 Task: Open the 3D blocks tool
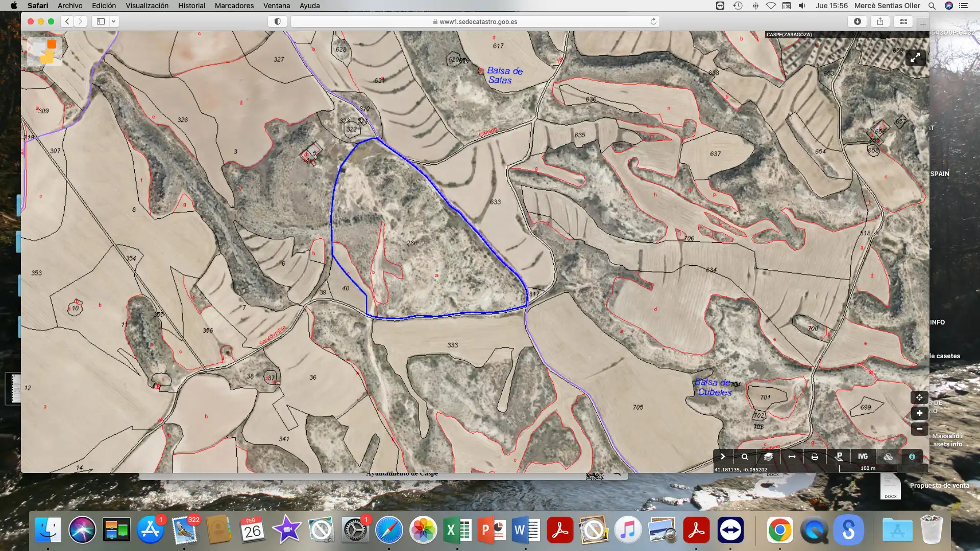click(x=888, y=457)
